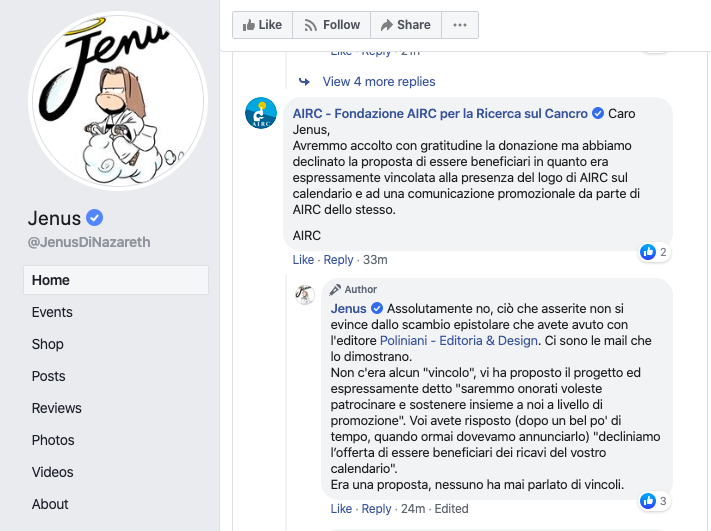
Task: Open the AIRC profile avatar
Action: pyautogui.click(x=261, y=113)
